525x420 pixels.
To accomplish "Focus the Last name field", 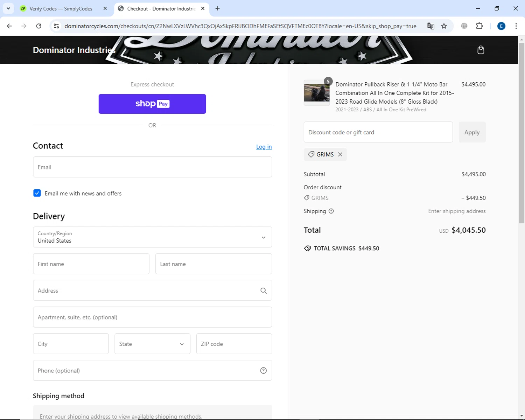I will coord(213,264).
